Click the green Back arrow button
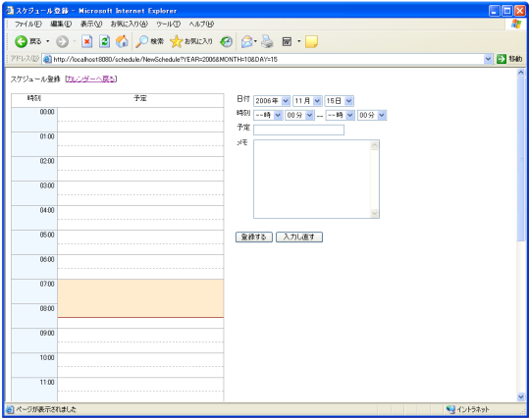 21,41
